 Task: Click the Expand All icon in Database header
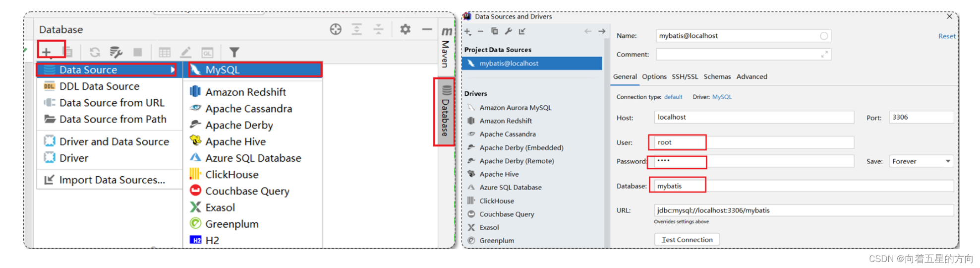(x=356, y=29)
